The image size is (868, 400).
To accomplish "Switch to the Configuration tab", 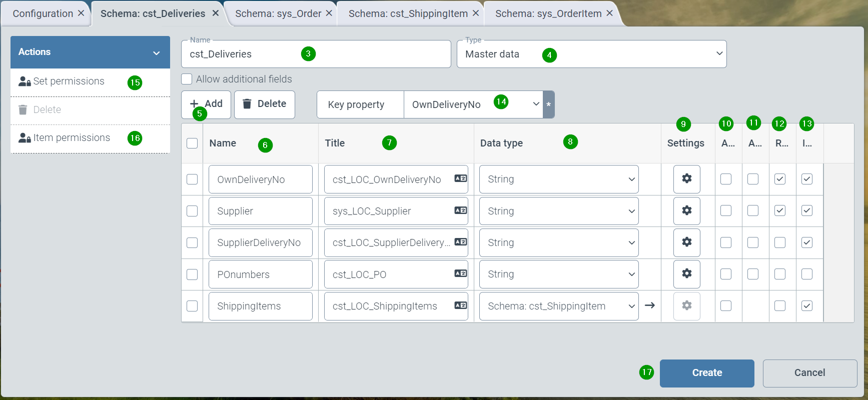I will pyautogui.click(x=43, y=13).
